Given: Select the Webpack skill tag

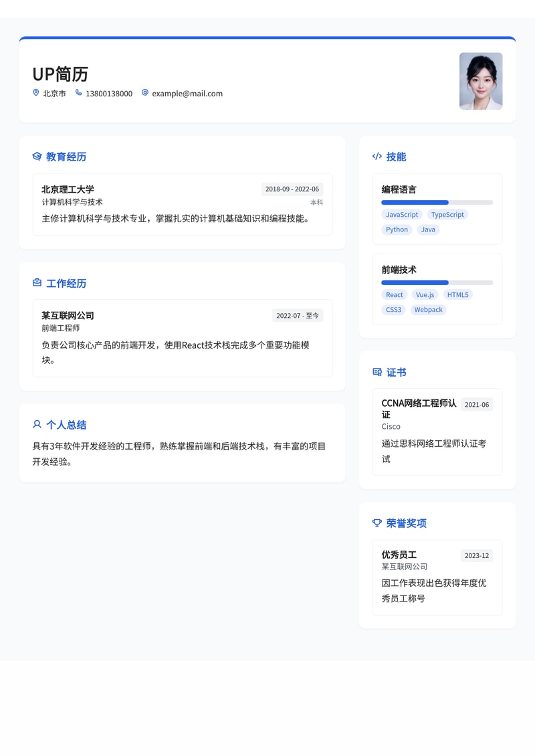Looking at the screenshot, I should 428,310.
